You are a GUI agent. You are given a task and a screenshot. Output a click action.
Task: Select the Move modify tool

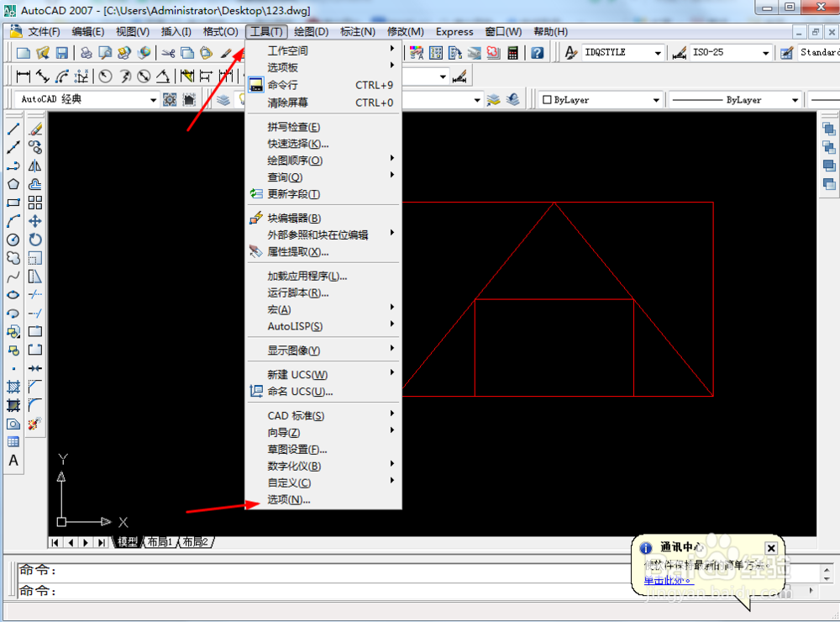(x=35, y=221)
